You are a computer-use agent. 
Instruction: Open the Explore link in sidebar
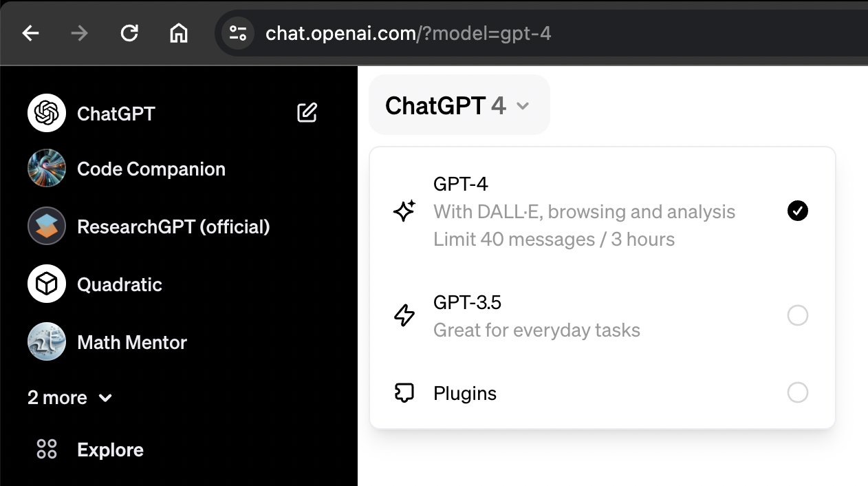[111, 450]
